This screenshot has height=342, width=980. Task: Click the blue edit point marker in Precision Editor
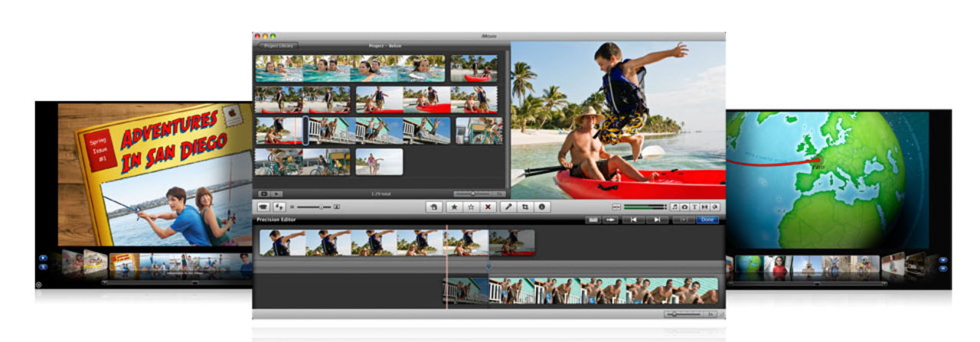coord(488,266)
